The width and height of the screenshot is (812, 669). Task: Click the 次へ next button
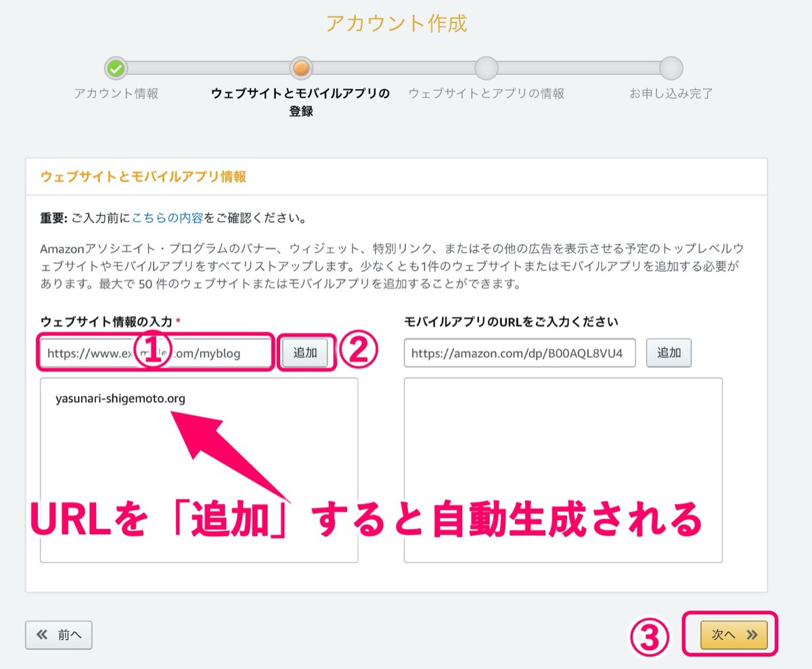click(734, 635)
